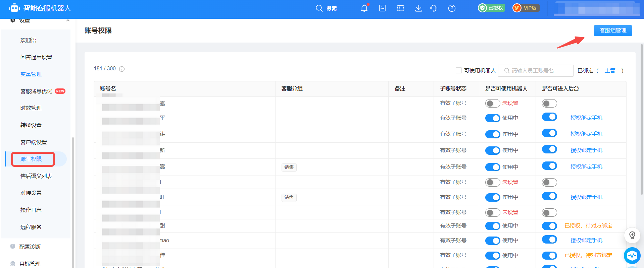Click the 已授权 authorized badge
The height and width of the screenshot is (268, 644).
click(491, 8)
